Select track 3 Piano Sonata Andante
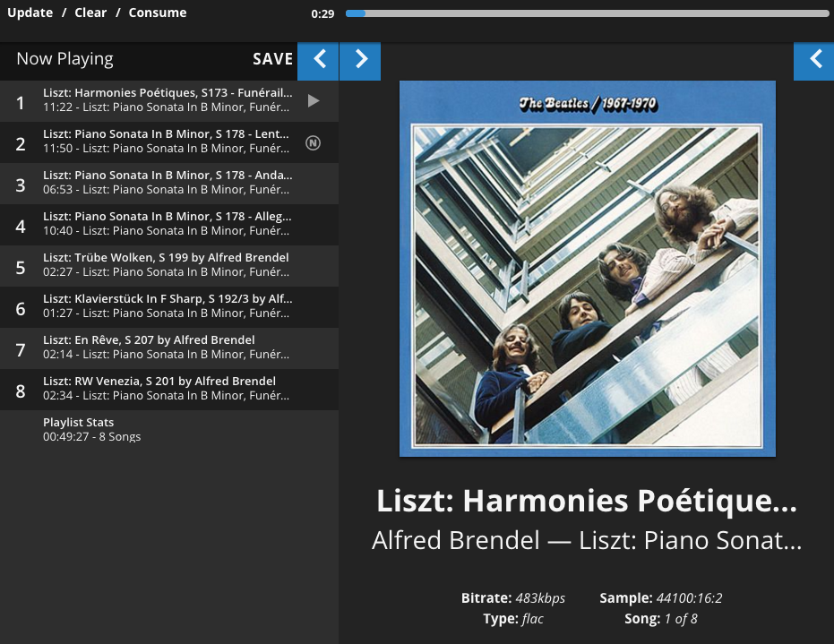834x644 pixels. coord(169,184)
